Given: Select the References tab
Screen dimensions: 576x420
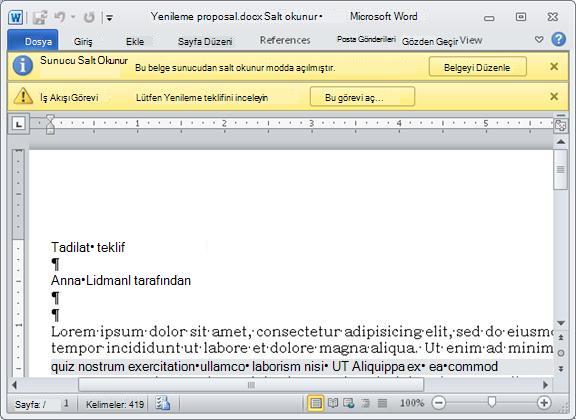Looking at the screenshot, I should [285, 40].
